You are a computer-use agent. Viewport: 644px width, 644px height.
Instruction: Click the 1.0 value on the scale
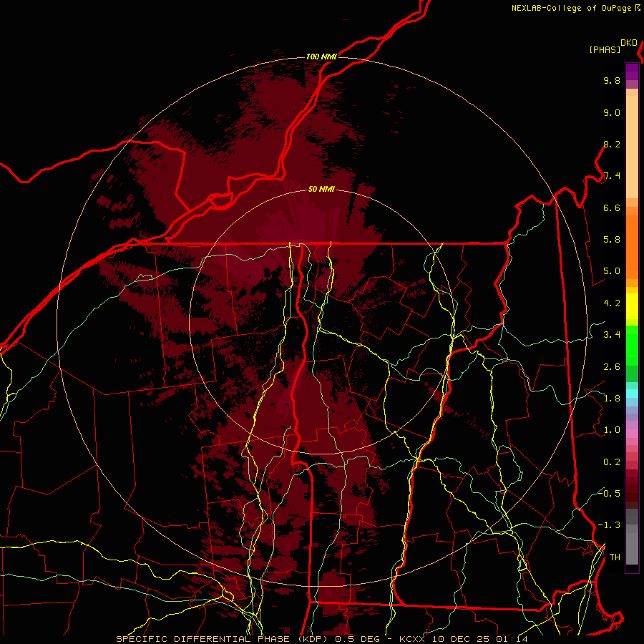[x=612, y=430]
